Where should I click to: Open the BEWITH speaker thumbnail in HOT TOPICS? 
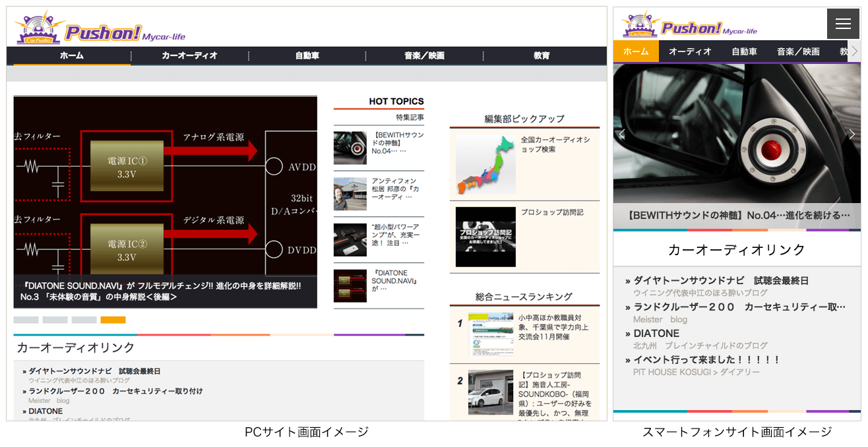coord(350,148)
